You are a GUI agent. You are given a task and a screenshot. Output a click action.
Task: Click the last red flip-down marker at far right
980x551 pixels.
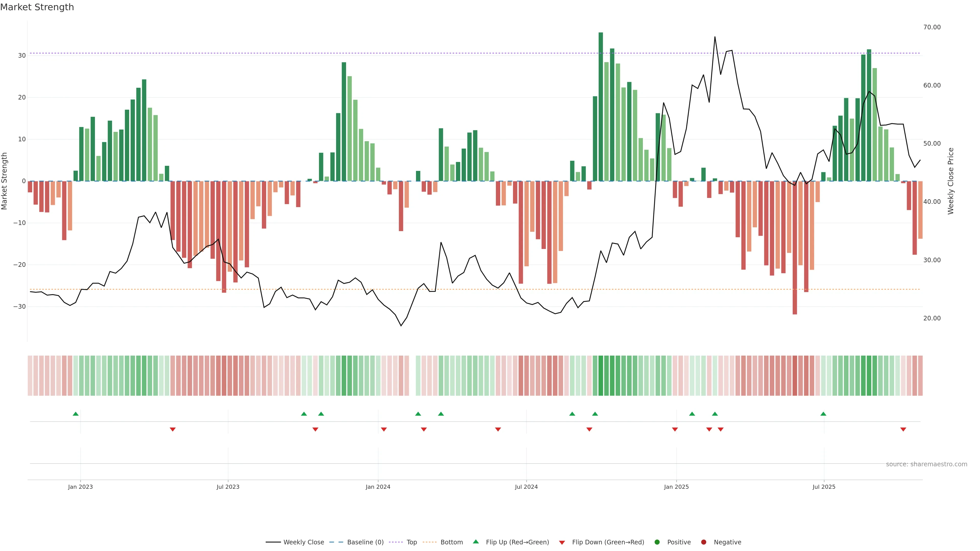[x=903, y=429]
